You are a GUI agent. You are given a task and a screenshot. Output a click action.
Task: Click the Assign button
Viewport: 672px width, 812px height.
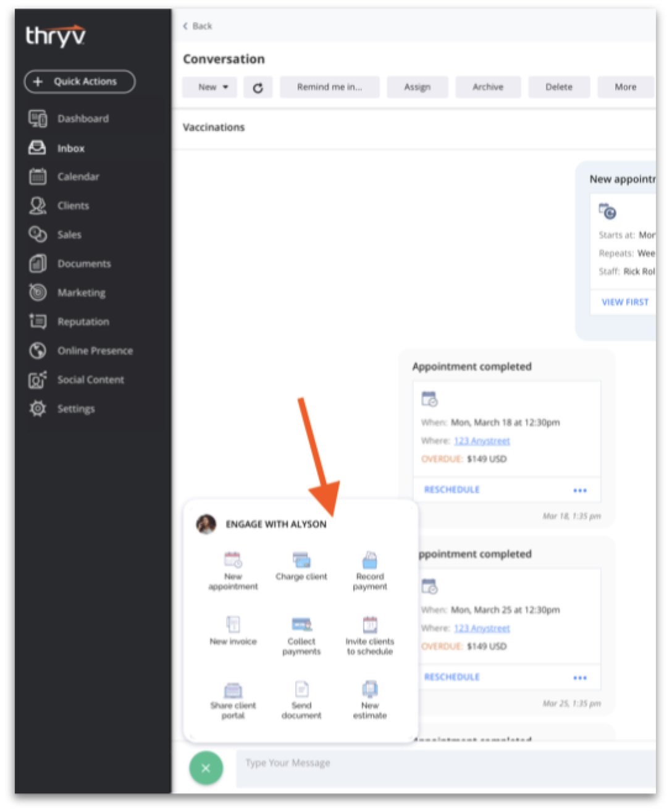[x=418, y=88]
